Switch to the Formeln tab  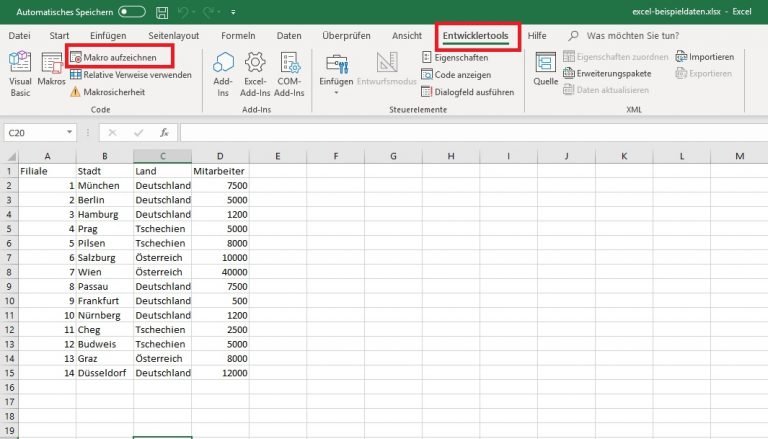238,35
